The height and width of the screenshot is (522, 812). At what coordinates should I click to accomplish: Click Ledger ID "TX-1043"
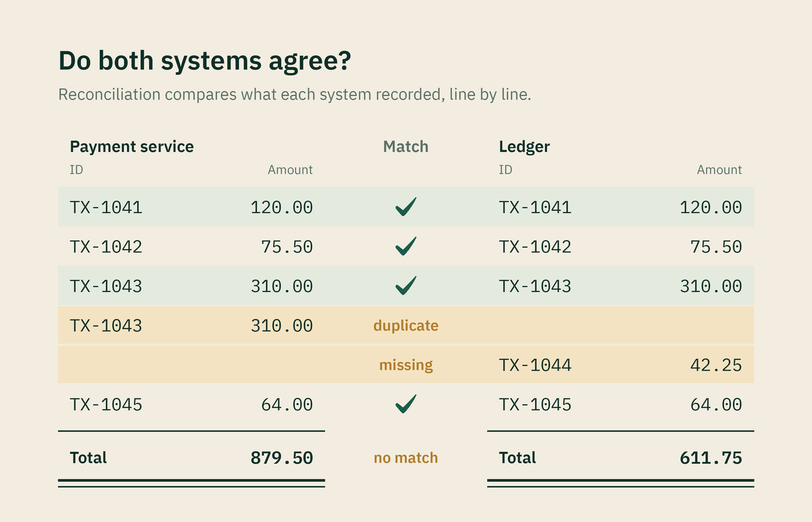point(535,286)
